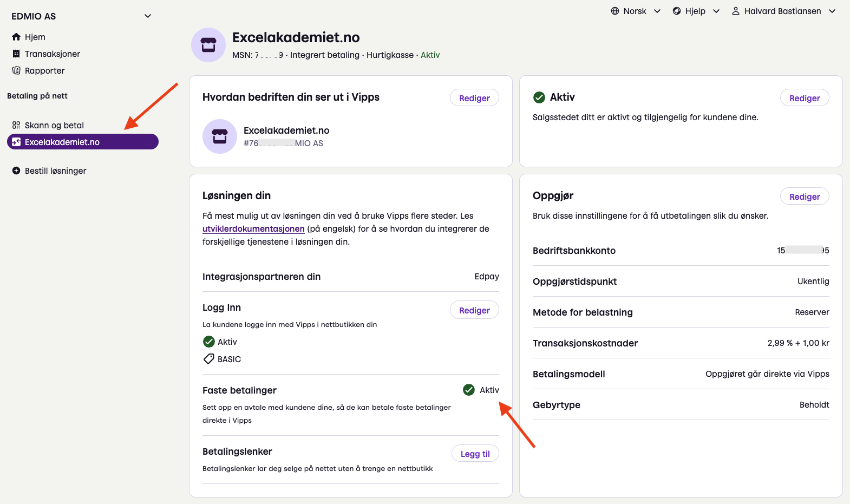
Task: Click the globe icon next to Norsk
Action: [x=615, y=11]
